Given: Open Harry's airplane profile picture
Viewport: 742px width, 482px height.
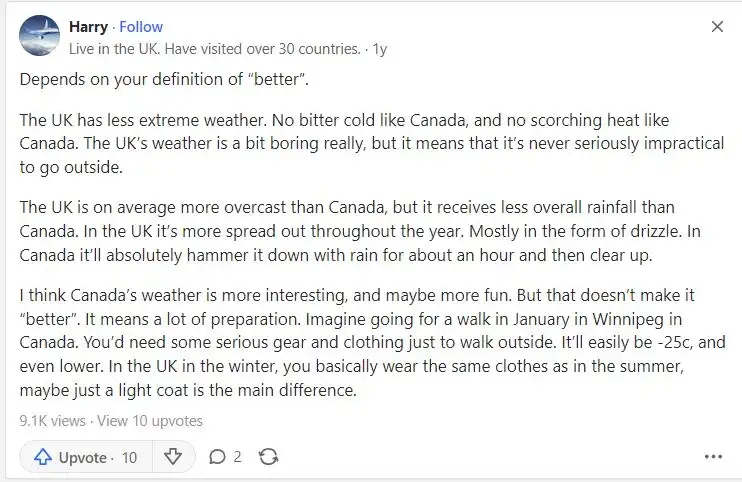Looking at the screenshot, I should pos(39,35).
